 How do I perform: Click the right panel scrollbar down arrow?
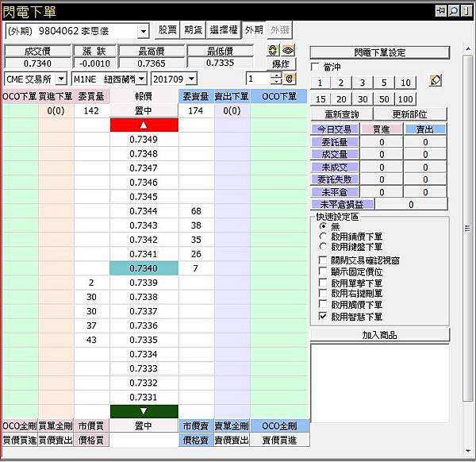[x=468, y=451]
